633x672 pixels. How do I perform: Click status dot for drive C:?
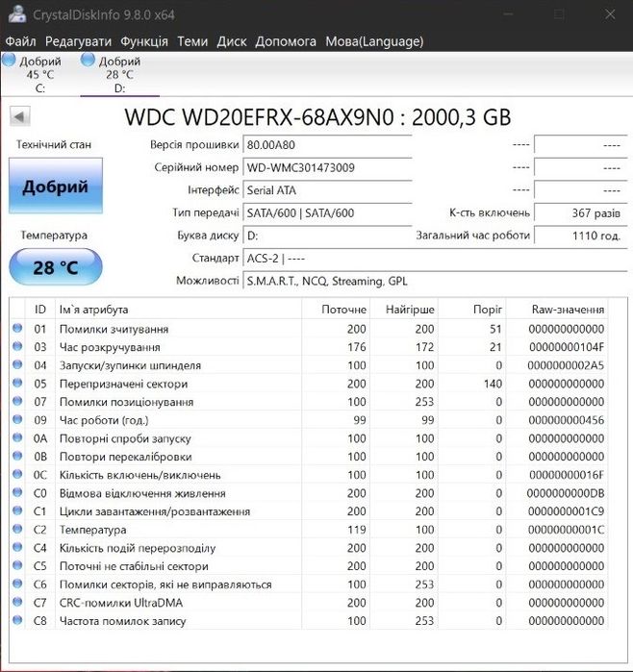click(9, 60)
